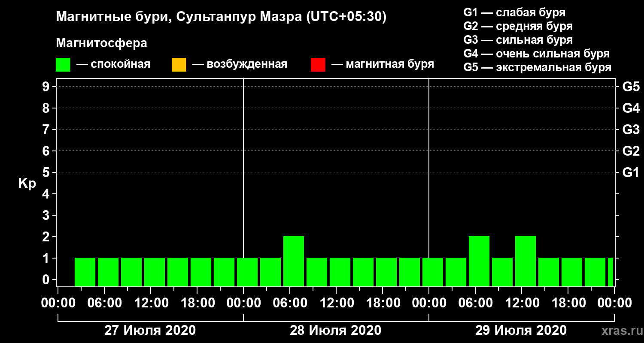The height and width of the screenshot is (343, 644).
Task: Click the '27 Июля 2020' date label
Action: tap(150, 331)
